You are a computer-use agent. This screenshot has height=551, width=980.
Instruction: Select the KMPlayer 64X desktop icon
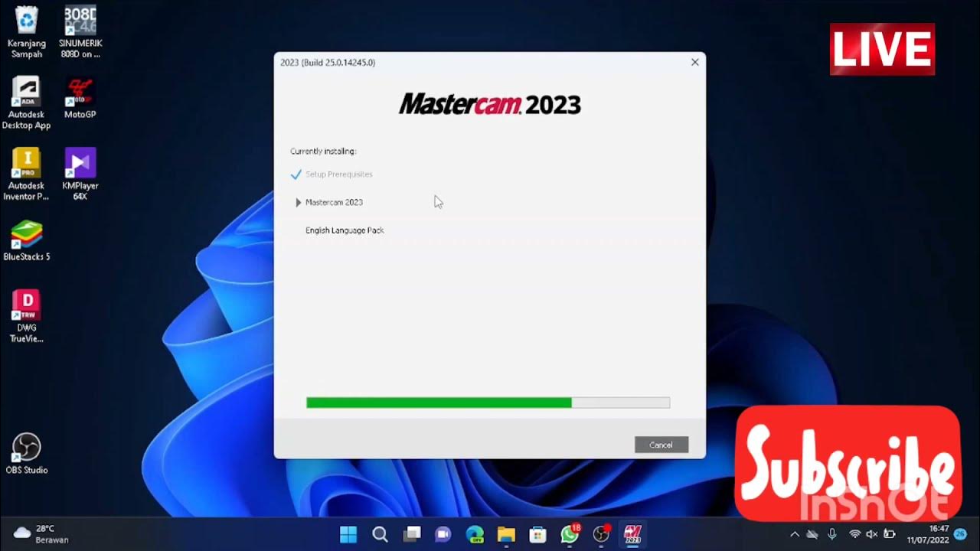pyautogui.click(x=80, y=174)
